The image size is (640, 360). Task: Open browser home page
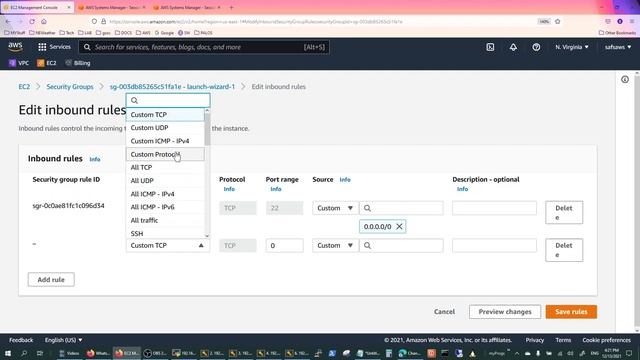click(x=44, y=21)
